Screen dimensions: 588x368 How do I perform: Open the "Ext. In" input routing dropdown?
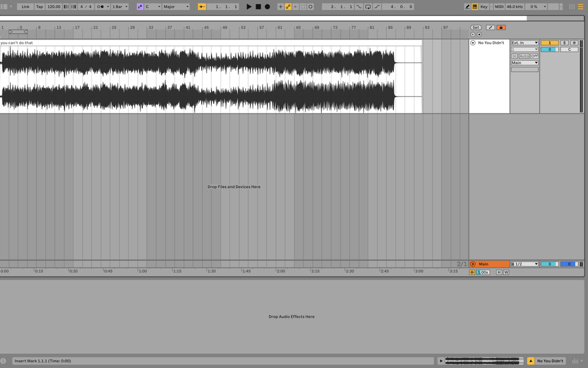[x=524, y=43]
